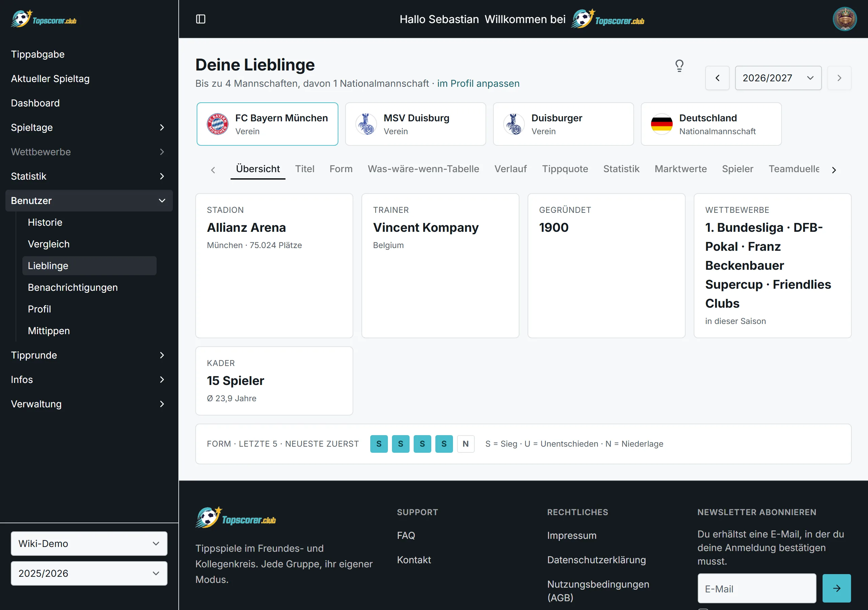This screenshot has height=610, width=868.
Task: Open Vergleich under Benutzer
Action: [x=89, y=244]
